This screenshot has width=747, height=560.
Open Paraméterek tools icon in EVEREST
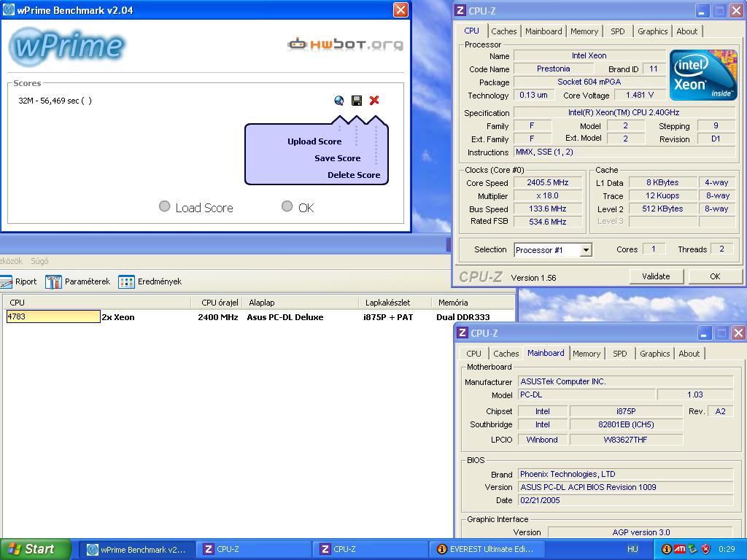(x=53, y=282)
